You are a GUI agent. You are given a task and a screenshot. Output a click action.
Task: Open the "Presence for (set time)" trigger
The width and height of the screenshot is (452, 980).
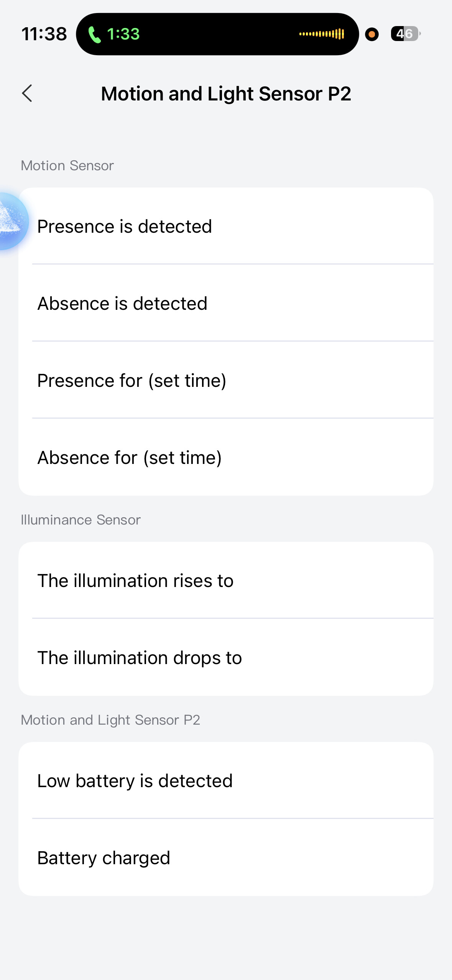tap(226, 380)
